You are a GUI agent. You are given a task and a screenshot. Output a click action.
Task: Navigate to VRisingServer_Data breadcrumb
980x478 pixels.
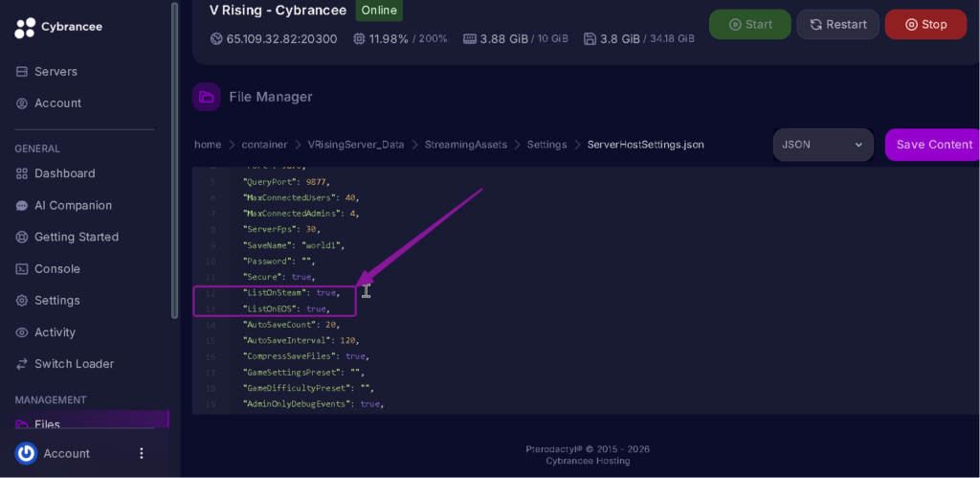coord(356,145)
